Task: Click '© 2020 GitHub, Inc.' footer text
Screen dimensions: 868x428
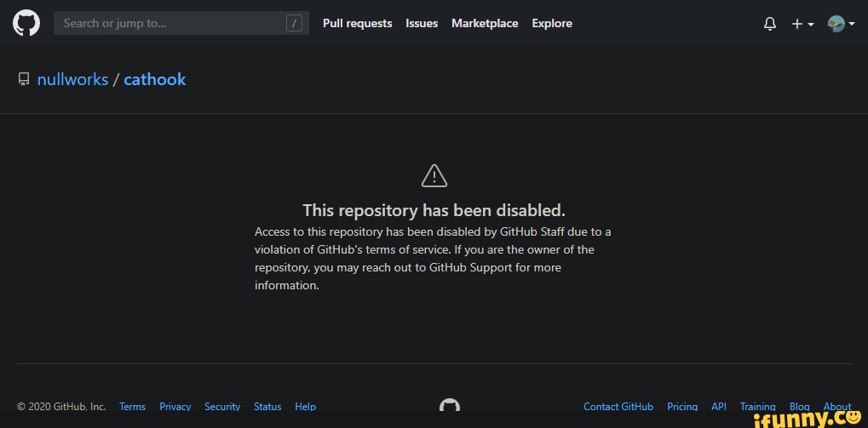Action: click(61, 407)
